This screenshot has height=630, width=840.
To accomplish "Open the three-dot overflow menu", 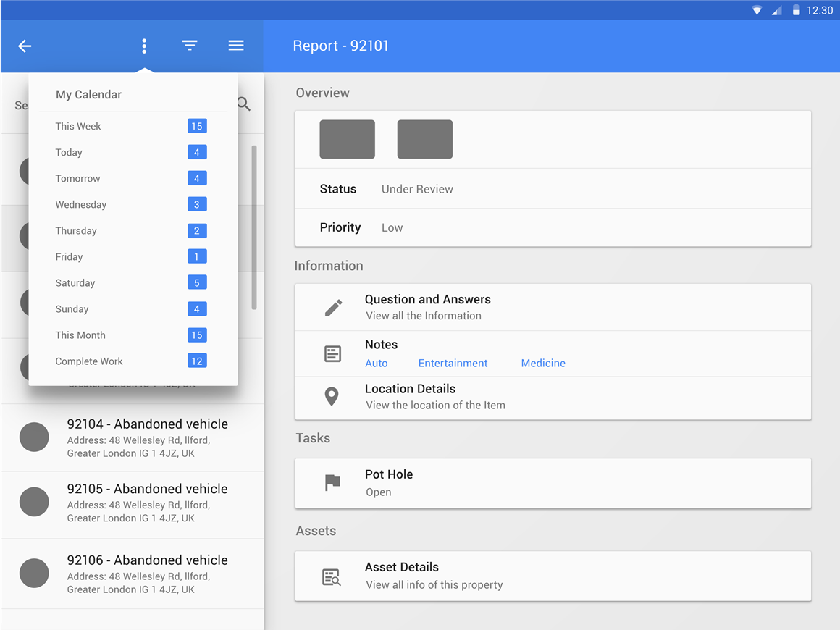I will tap(144, 46).
